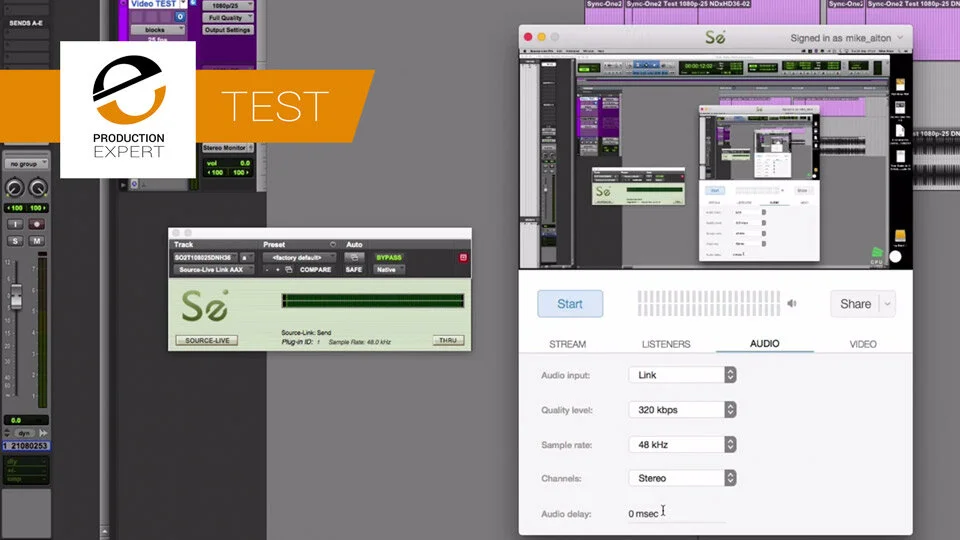Click the Preset menu circular arrow icon

[x=332, y=244]
